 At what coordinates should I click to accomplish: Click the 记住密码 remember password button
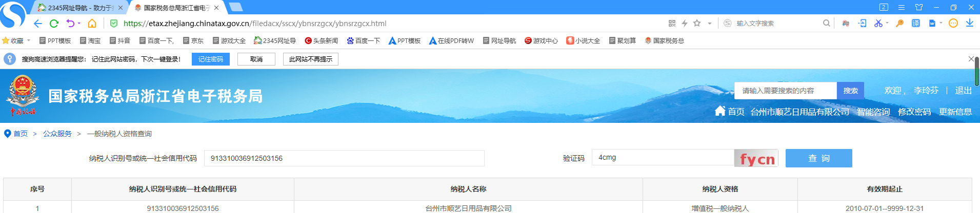pyautogui.click(x=210, y=59)
